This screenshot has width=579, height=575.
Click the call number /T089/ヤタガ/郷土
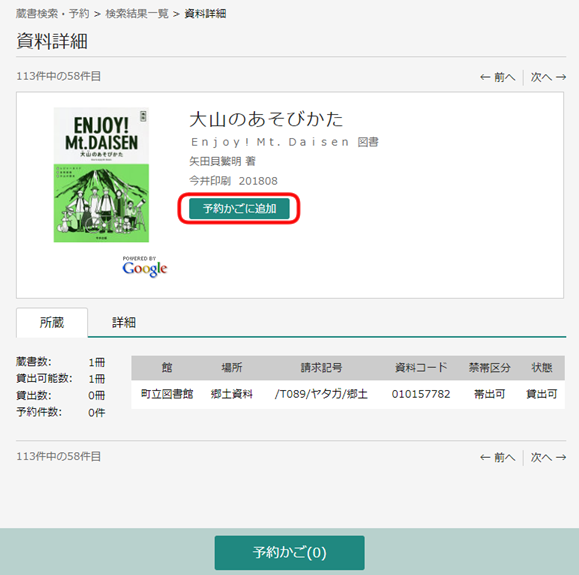point(321,394)
